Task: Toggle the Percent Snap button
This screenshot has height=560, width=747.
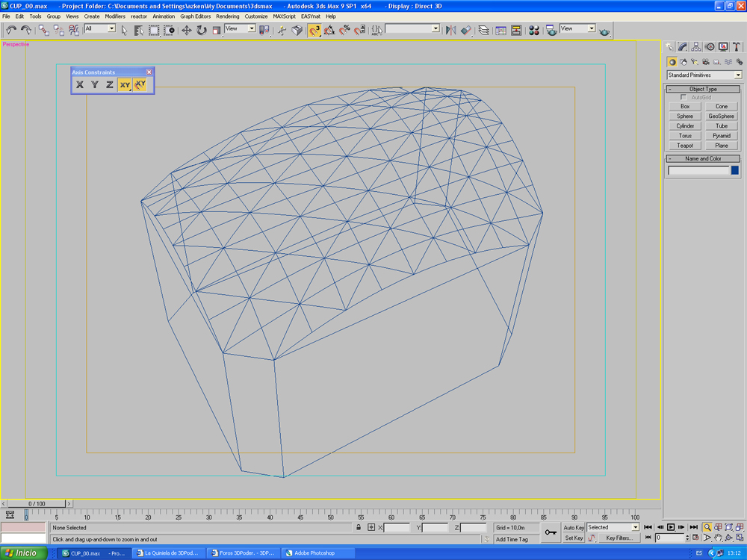Action: click(x=344, y=31)
